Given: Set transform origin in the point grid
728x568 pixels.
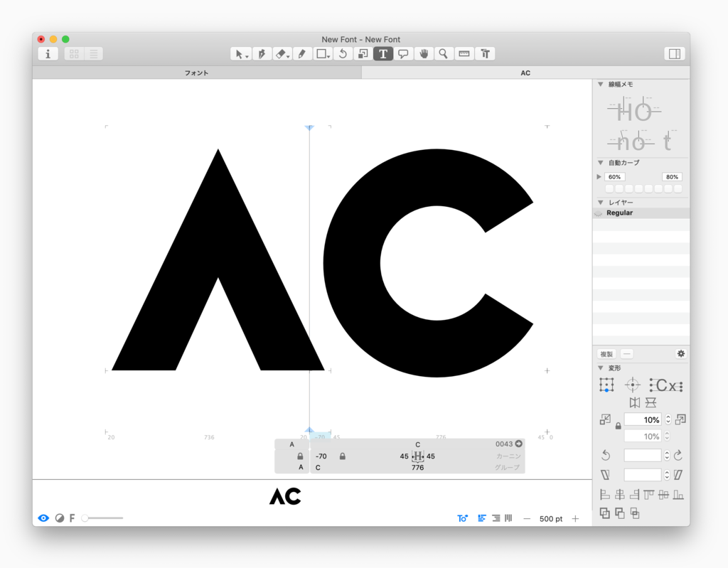Looking at the screenshot, I should coord(606,385).
